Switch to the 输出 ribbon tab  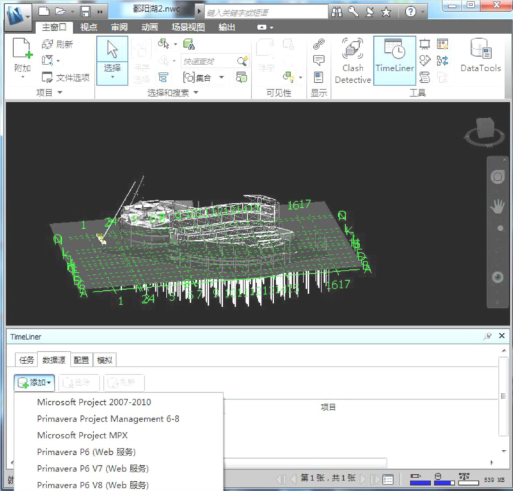pos(227,27)
